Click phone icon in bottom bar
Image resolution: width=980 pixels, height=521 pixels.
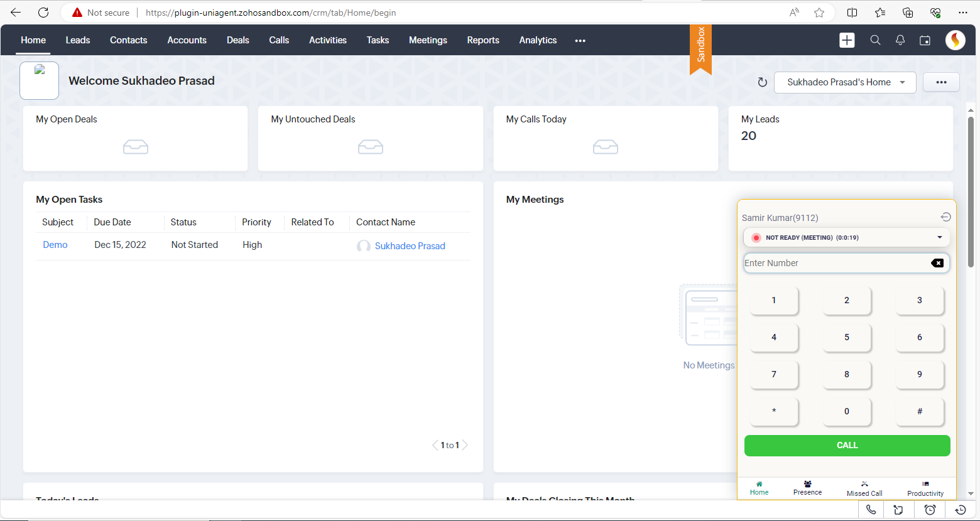pos(871,510)
